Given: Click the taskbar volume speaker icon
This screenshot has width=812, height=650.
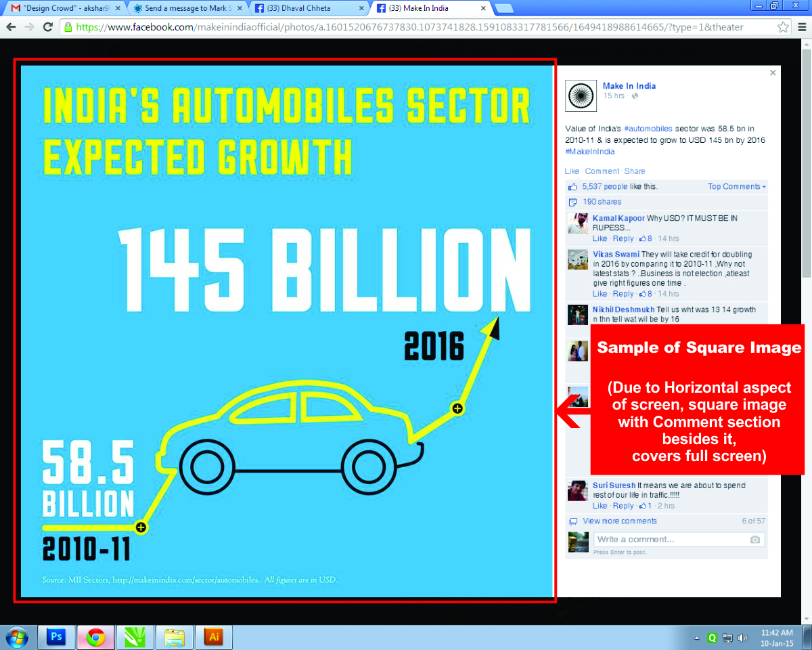Looking at the screenshot, I should click(742, 638).
